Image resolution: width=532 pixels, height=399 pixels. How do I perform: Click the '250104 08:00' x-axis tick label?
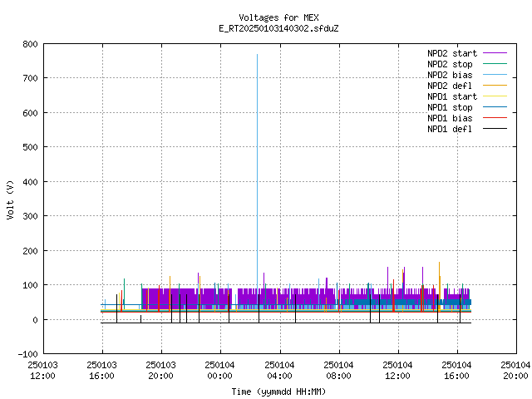pyautogui.click(x=338, y=371)
